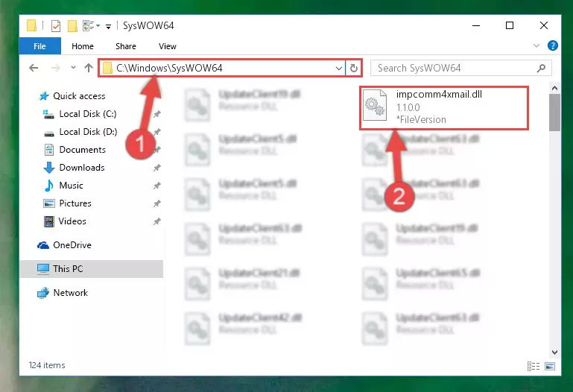573x392 pixels.
Task: Open Downloads in the navigation pane
Action: pos(82,168)
